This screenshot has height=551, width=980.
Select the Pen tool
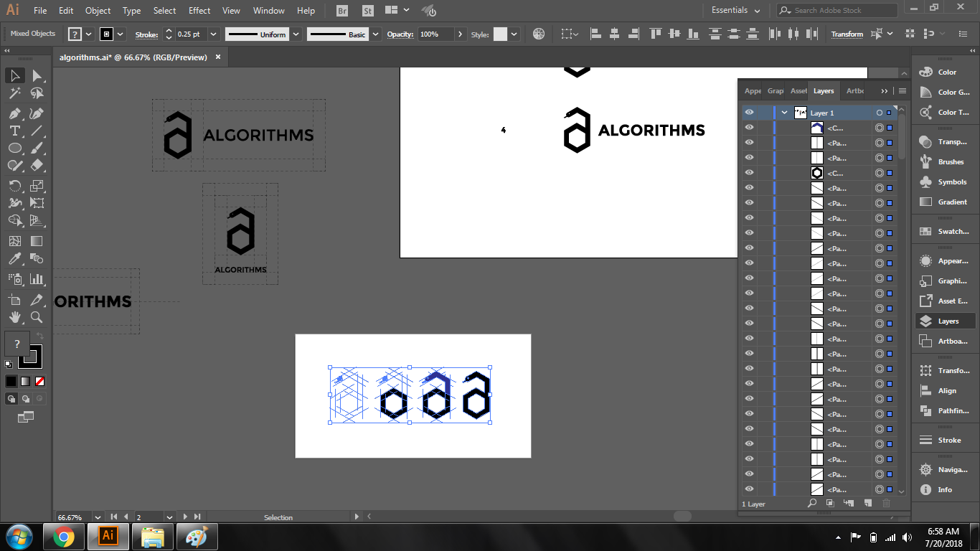click(x=14, y=114)
